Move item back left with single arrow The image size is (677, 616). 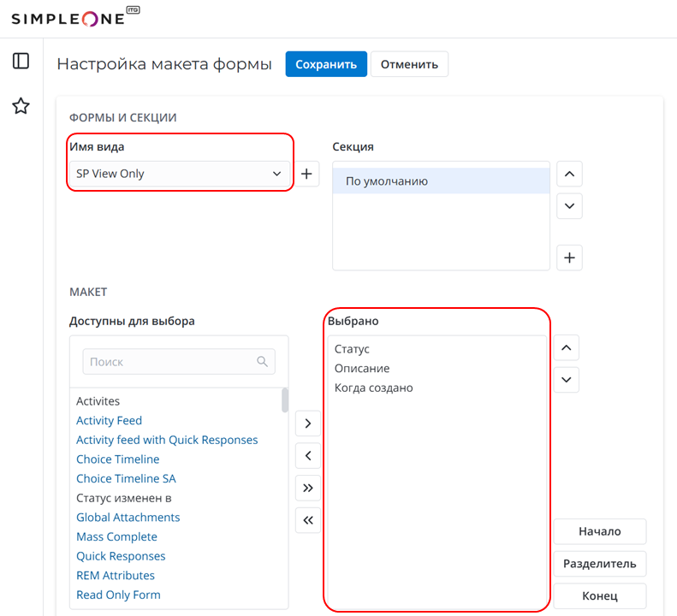pyautogui.click(x=308, y=455)
